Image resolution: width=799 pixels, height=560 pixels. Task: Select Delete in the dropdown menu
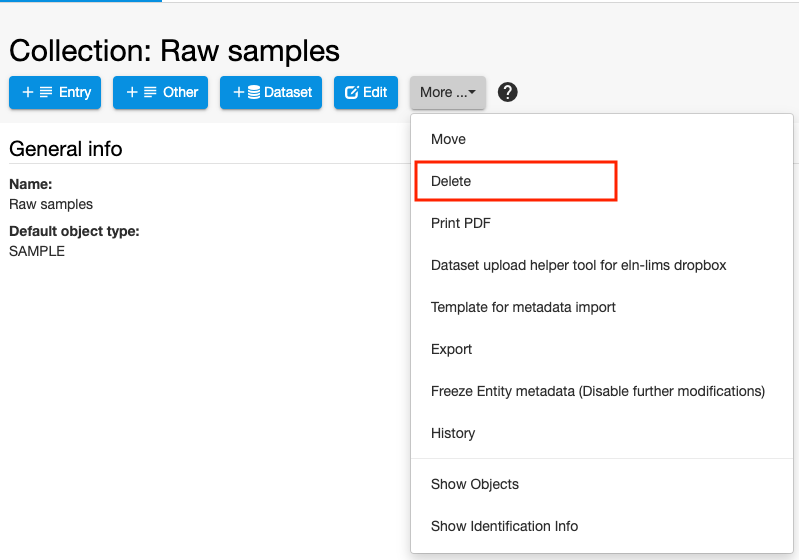point(602,181)
